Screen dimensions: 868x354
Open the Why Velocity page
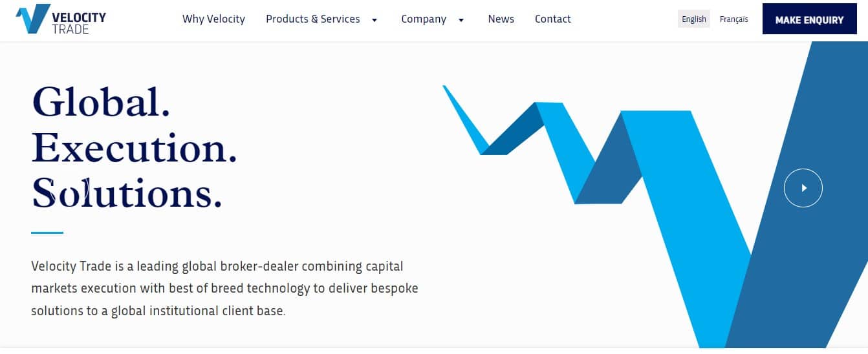click(213, 19)
